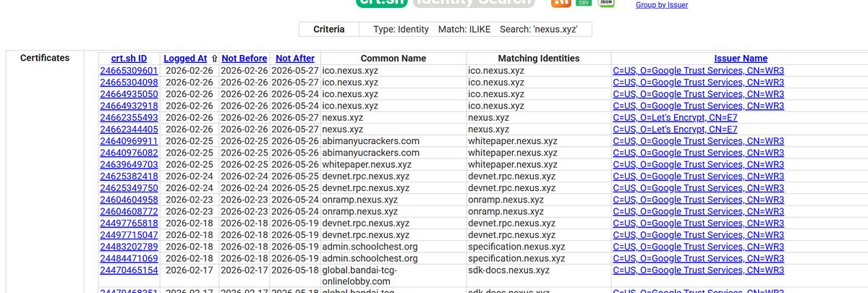The image size is (868, 293).
Task: Open the WR3 issuer link for row 24470465154
Action: click(x=698, y=270)
